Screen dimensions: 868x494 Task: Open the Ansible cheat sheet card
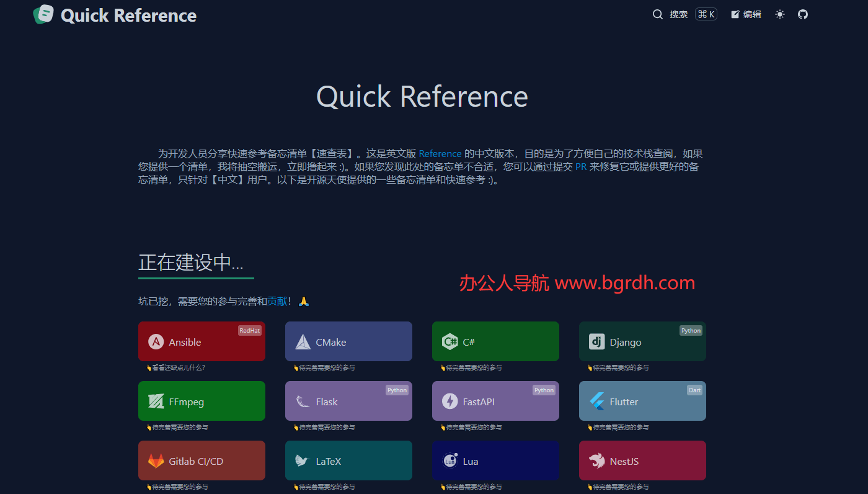pos(201,341)
